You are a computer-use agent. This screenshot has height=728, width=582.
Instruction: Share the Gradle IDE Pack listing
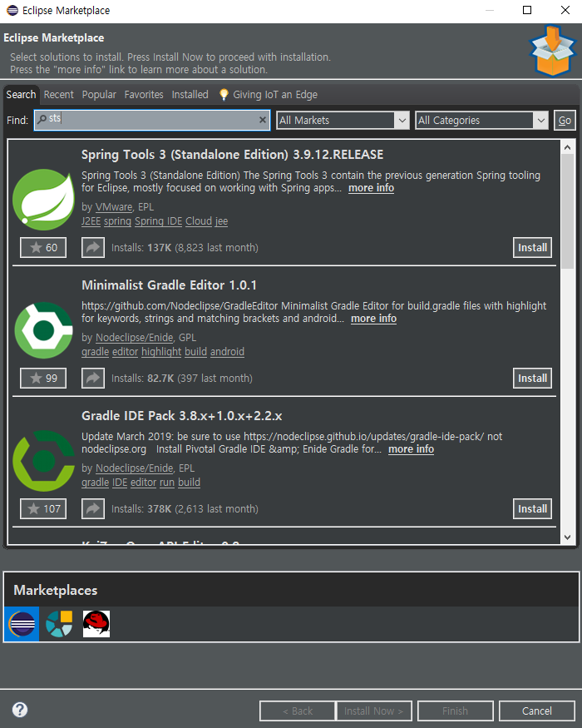click(93, 508)
